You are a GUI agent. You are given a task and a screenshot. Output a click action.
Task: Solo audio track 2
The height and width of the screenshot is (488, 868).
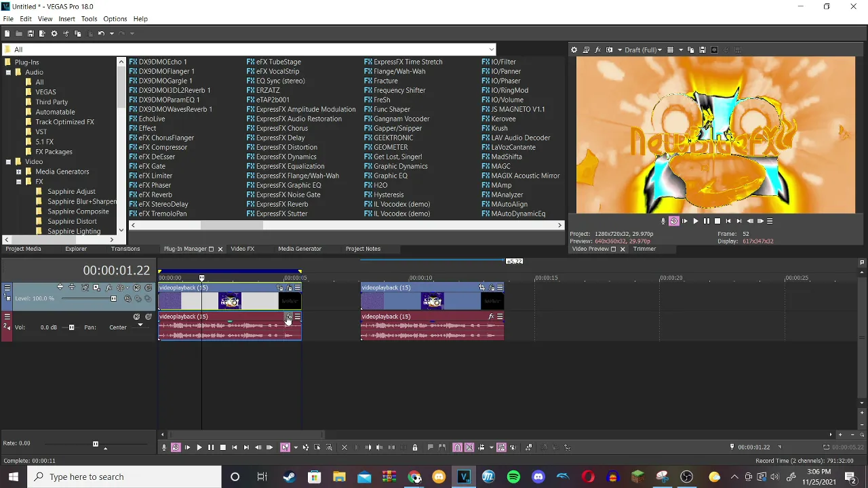coord(148,317)
